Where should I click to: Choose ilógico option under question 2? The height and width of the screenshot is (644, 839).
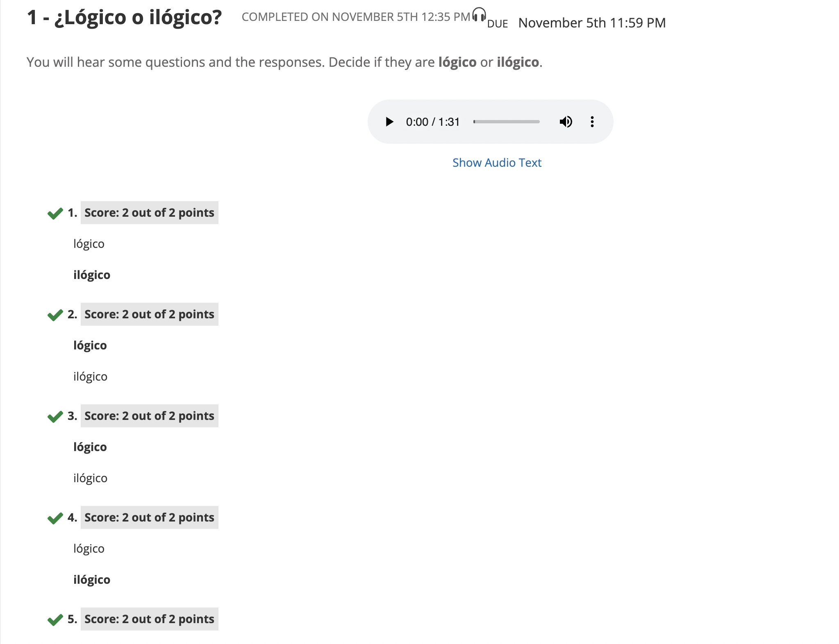click(91, 376)
